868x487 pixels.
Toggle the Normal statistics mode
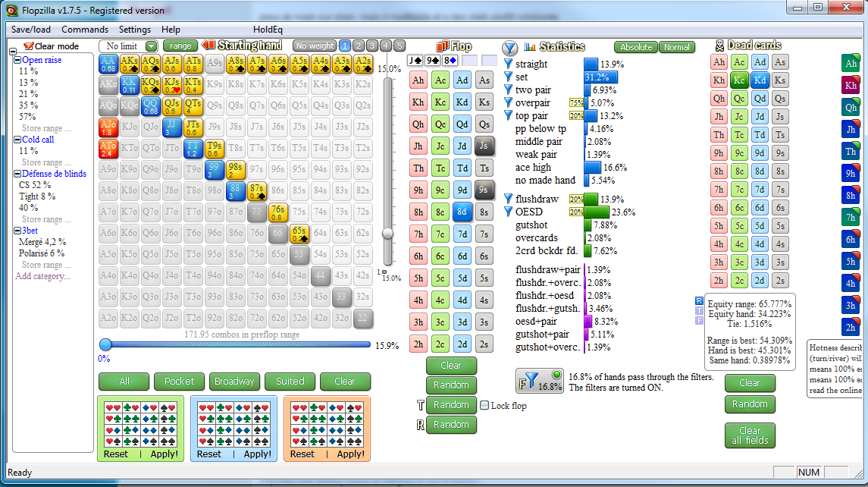[x=676, y=47]
